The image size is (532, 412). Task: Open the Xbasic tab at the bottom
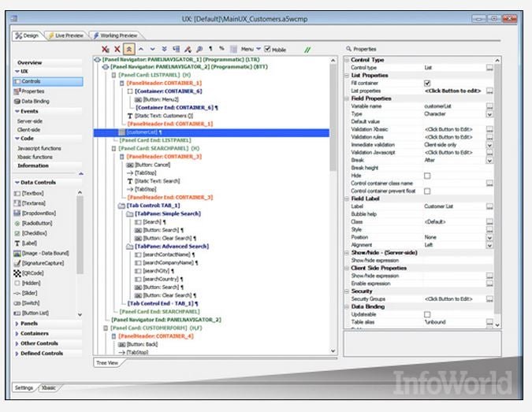click(x=48, y=387)
